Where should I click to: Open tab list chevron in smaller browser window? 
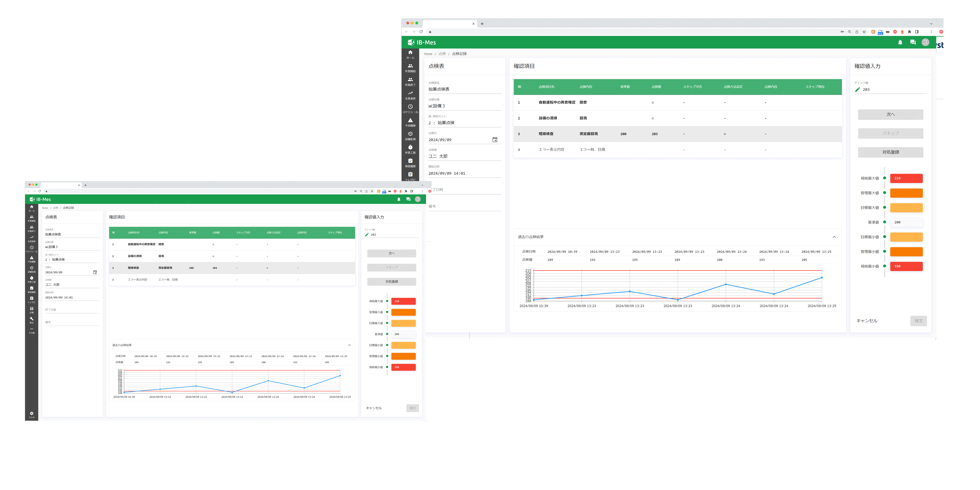pos(422,185)
